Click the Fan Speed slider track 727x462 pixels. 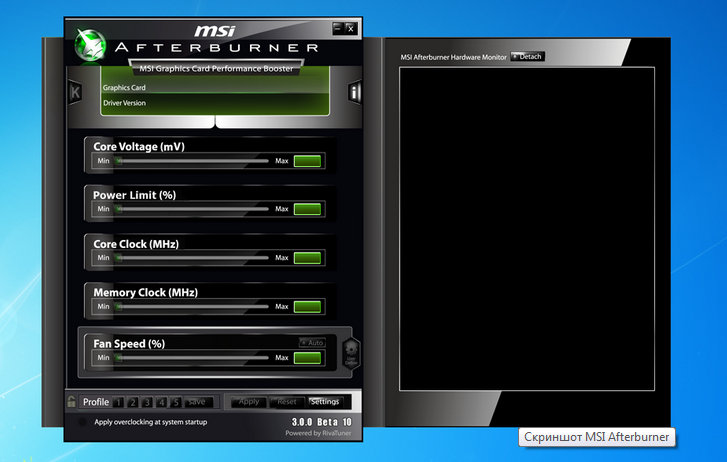[192, 358]
